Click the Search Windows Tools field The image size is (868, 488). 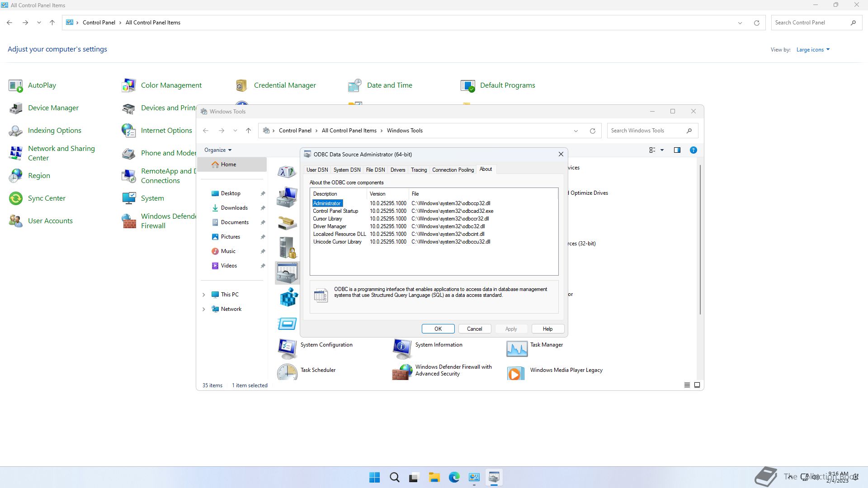(x=646, y=131)
